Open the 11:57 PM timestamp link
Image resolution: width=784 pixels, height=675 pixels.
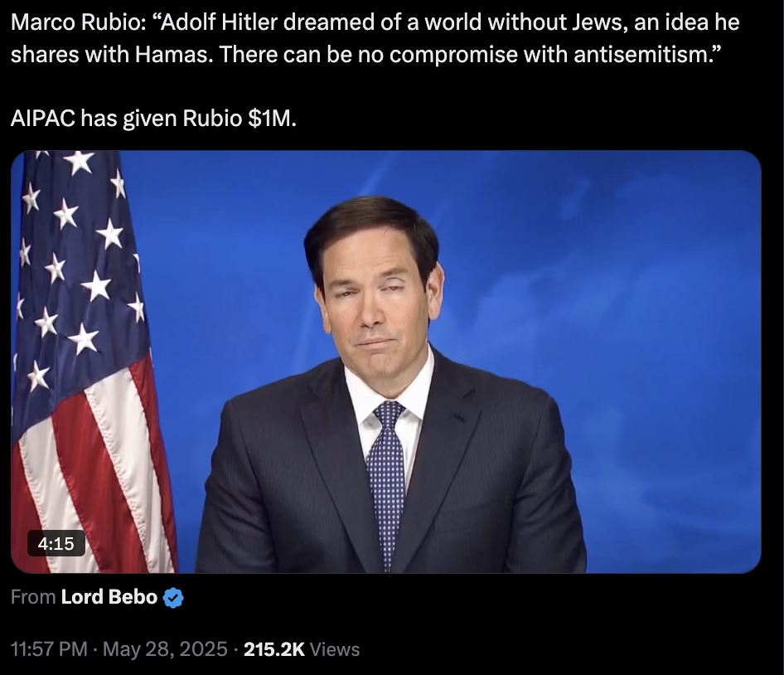click(49, 649)
